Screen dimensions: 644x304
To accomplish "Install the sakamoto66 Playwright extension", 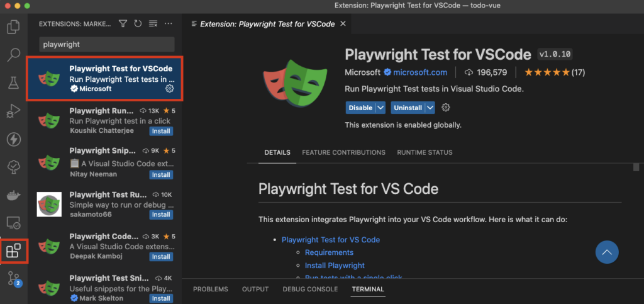I will point(161,215).
